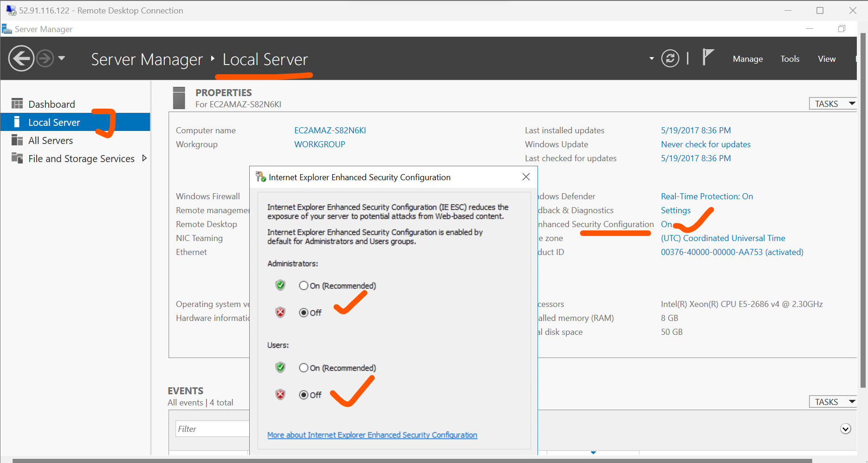Click the horizontal scrollbar at the bottom
The width and height of the screenshot is (868, 463).
coord(412,461)
